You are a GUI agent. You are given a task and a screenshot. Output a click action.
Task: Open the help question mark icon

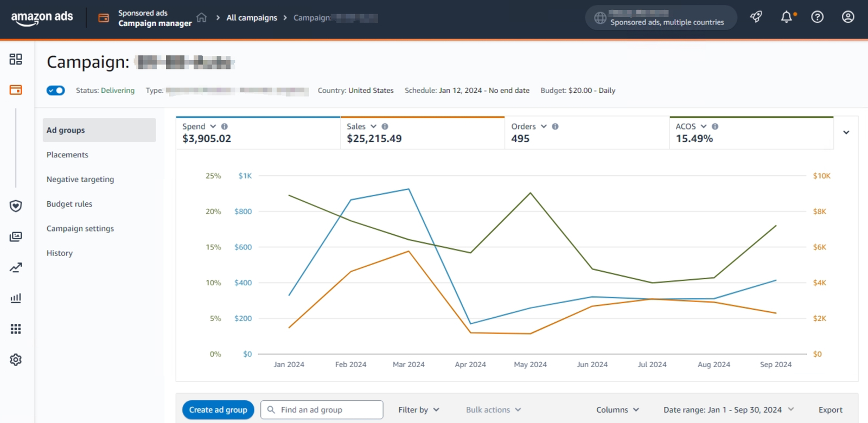pyautogui.click(x=817, y=17)
